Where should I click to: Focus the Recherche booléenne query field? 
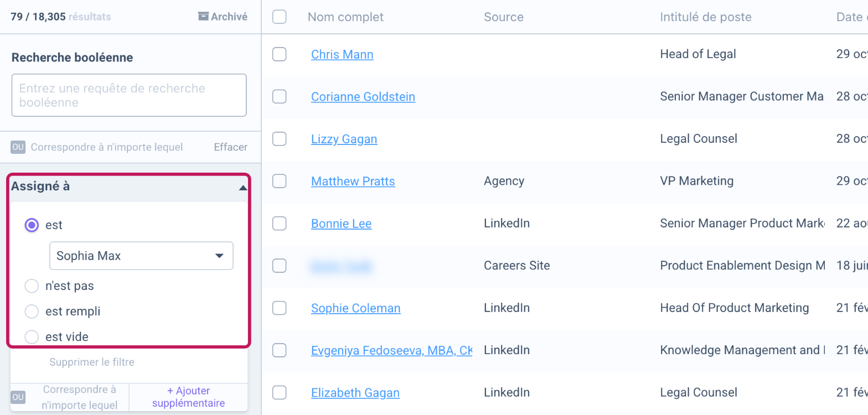pos(129,95)
